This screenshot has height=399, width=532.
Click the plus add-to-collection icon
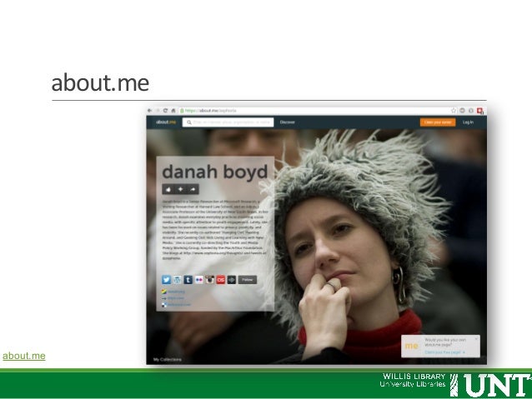click(x=180, y=189)
